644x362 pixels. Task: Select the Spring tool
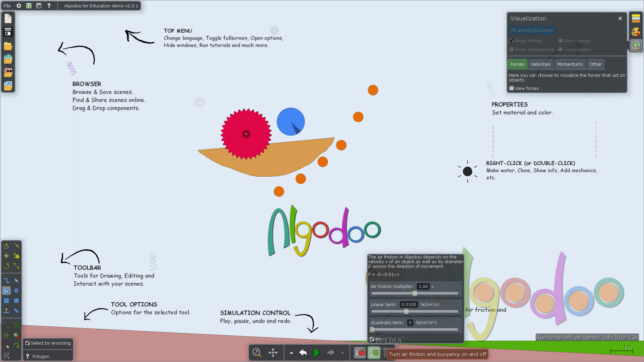pyautogui.click(x=6, y=325)
